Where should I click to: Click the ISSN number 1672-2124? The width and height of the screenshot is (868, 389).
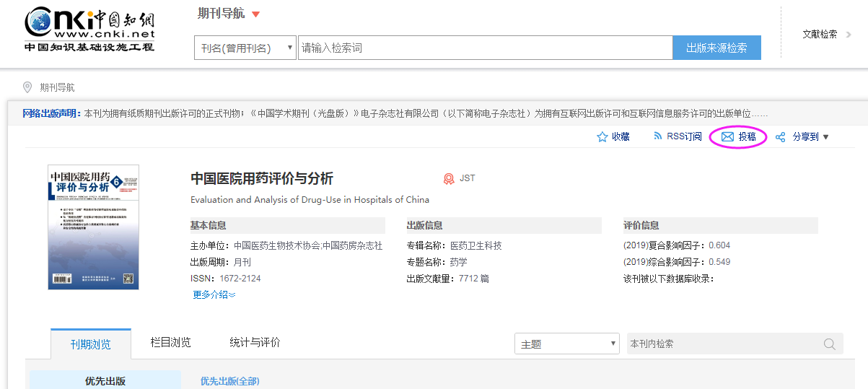(x=242, y=279)
